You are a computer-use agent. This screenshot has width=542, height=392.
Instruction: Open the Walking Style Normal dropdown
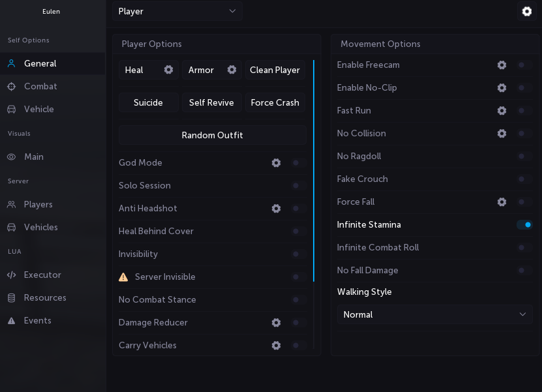click(x=435, y=314)
